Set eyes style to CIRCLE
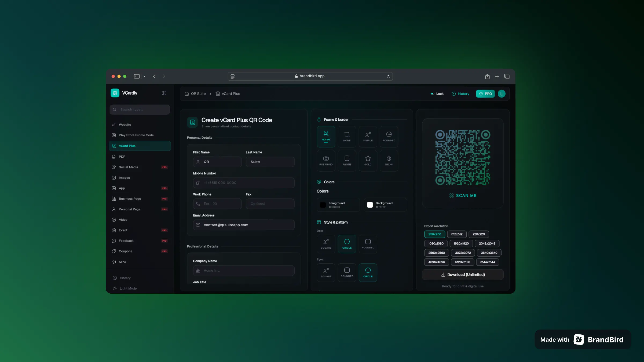 click(x=368, y=273)
